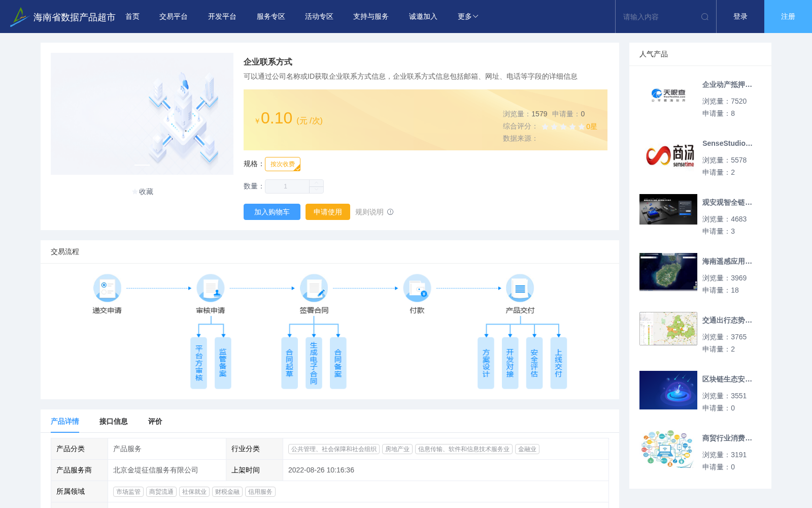Viewport: 812px width, 508px height.
Task: Open the 规则说明 link
Action: tap(369, 212)
